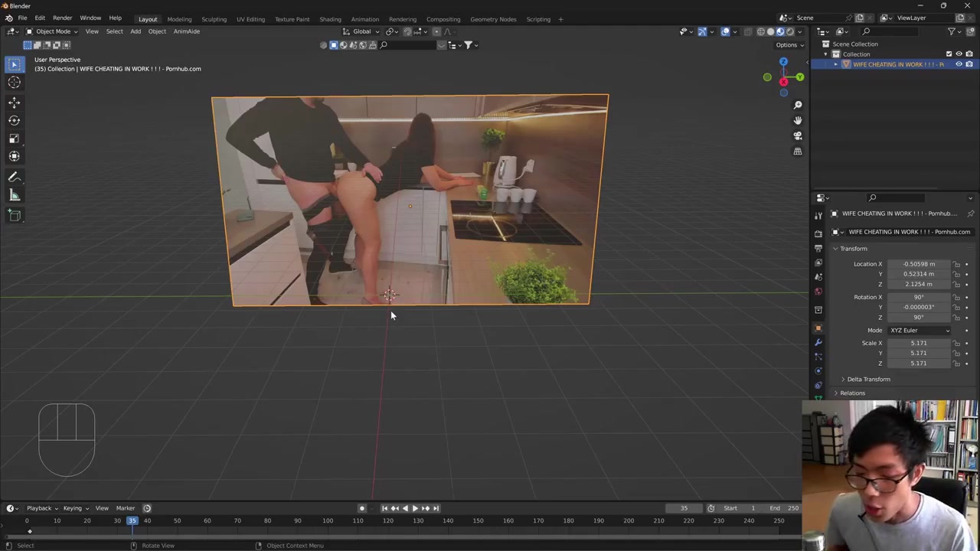Click the current frame number field
The height and width of the screenshot is (551, 980).
point(684,508)
